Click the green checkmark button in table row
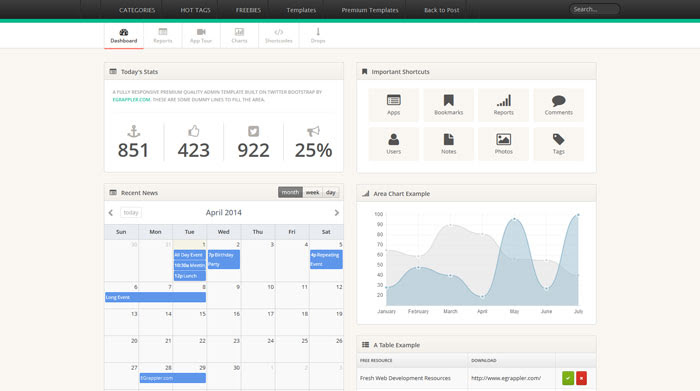The height and width of the screenshot is (391, 700). point(568,378)
